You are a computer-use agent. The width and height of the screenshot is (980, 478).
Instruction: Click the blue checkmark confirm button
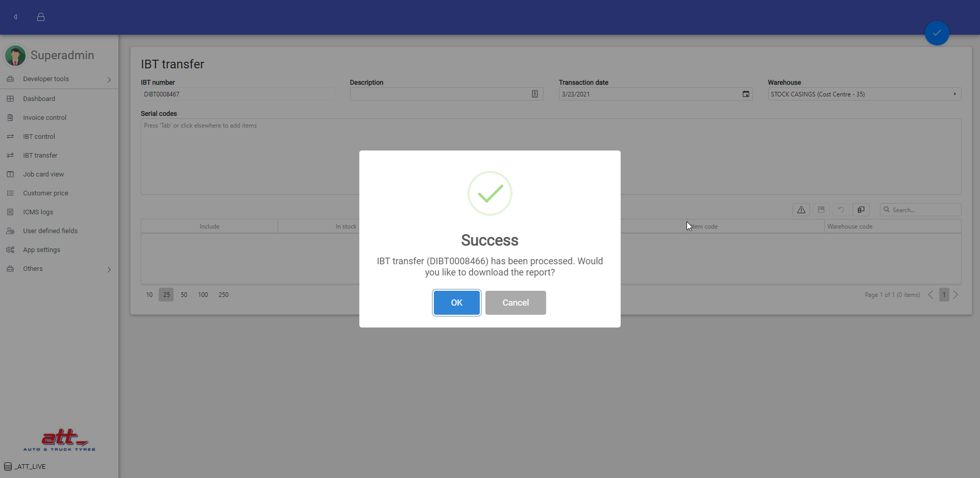pyautogui.click(x=937, y=33)
